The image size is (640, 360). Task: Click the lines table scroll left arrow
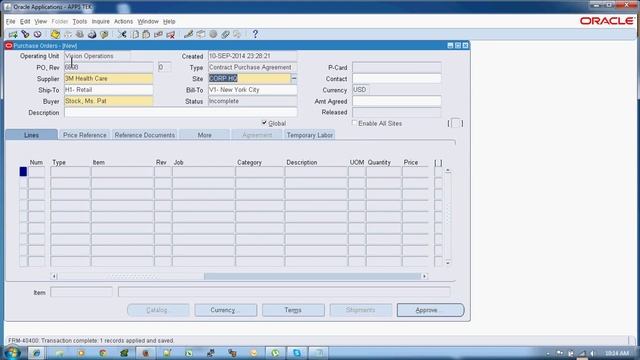[x=54, y=276]
